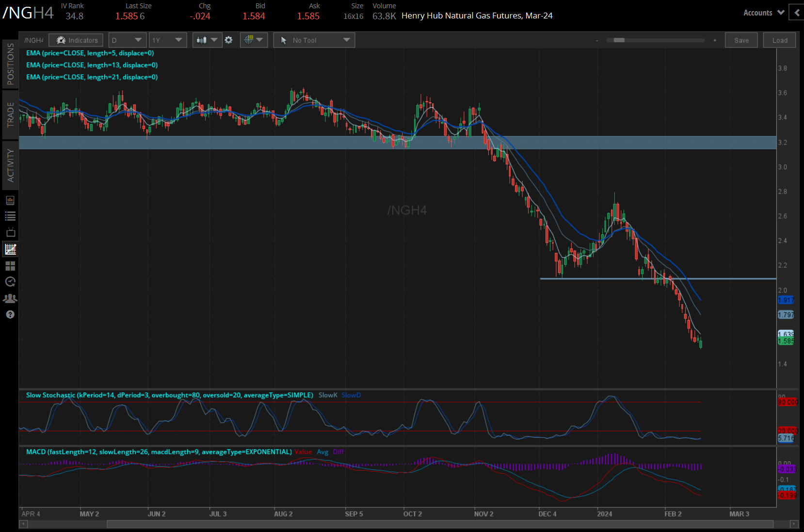Open the D aggregation period dropdown

127,40
